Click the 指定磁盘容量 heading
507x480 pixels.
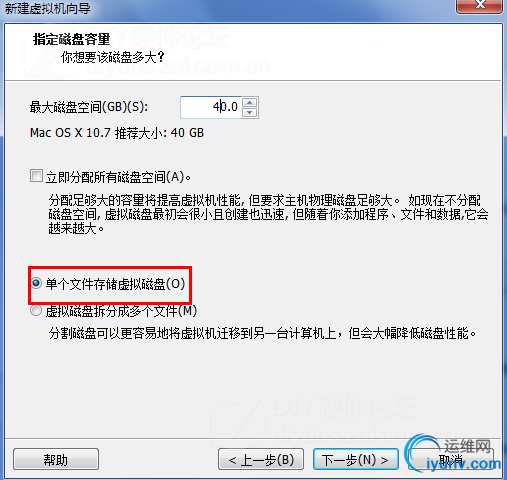click(x=71, y=39)
